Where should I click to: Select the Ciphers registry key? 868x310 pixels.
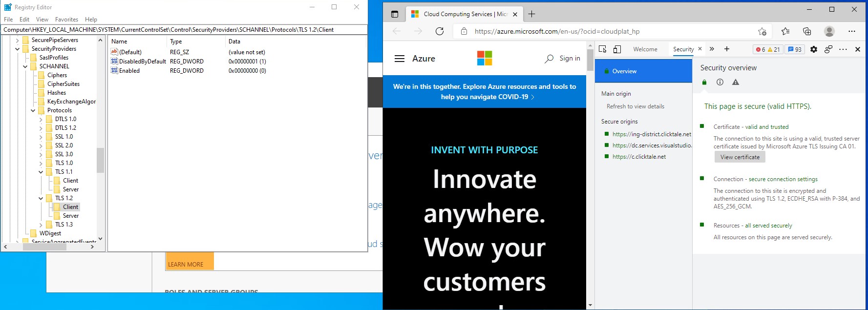[57, 75]
